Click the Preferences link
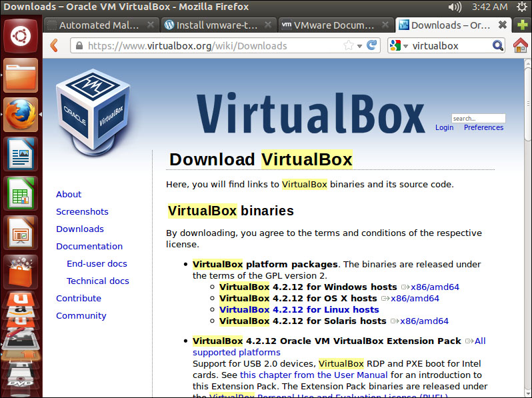 point(483,127)
